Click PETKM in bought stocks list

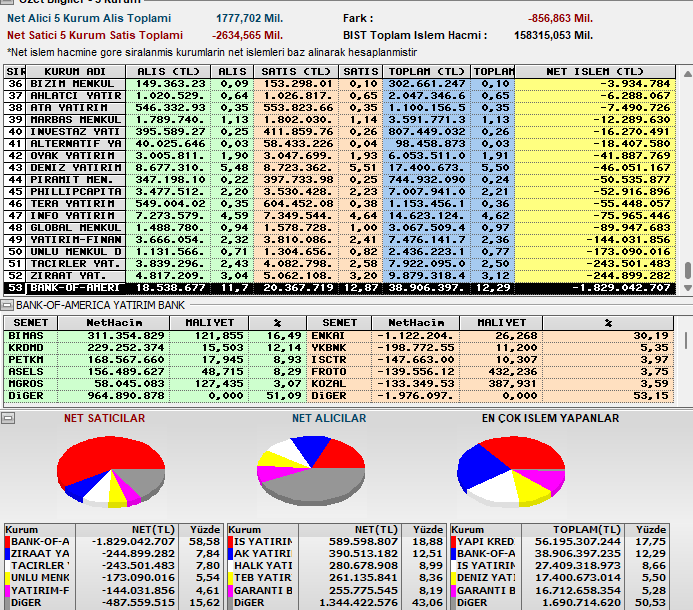click(x=26, y=360)
